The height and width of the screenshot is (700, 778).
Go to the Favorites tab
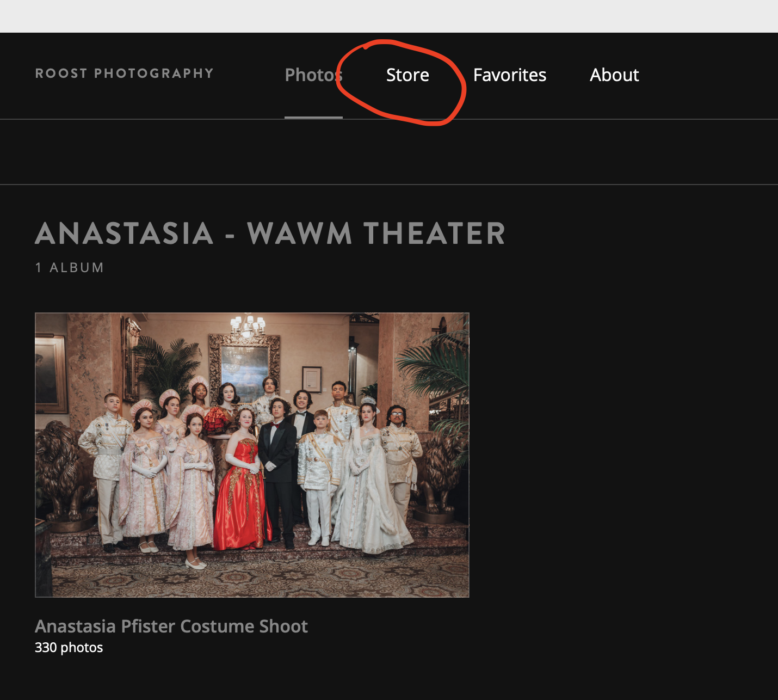[x=510, y=75]
